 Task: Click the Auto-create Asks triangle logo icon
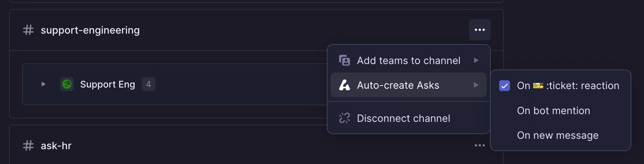[x=344, y=85]
